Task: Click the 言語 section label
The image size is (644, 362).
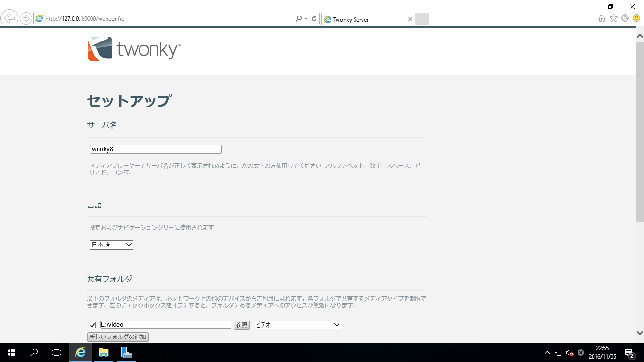Action: 95,205
